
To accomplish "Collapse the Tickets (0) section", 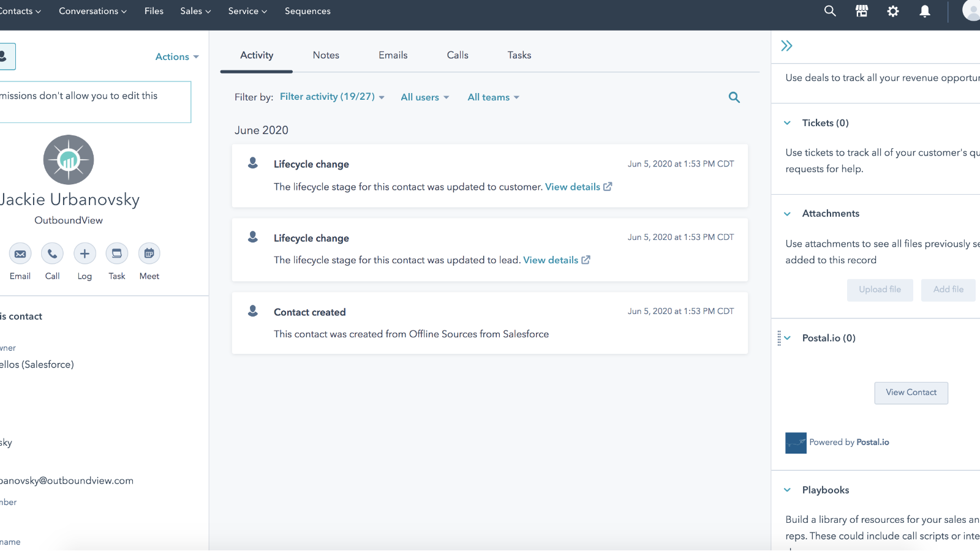I will coord(787,123).
